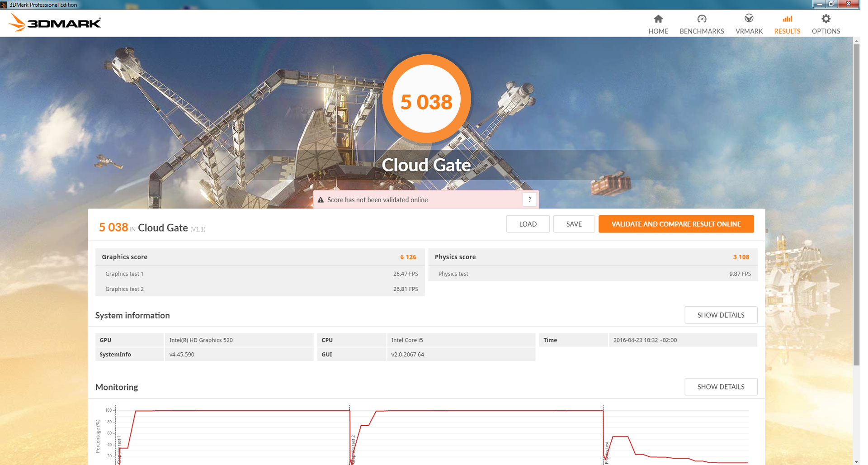Switch to the RESULTS tab label
Viewport: 868px width, 465px height.
[787, 31]
